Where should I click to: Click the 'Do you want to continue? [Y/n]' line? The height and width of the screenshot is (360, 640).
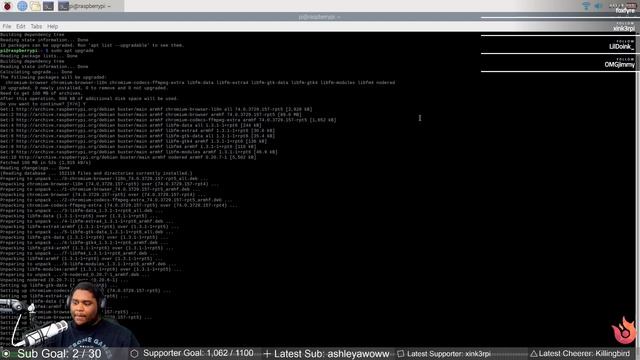click(x=43, y=104)
